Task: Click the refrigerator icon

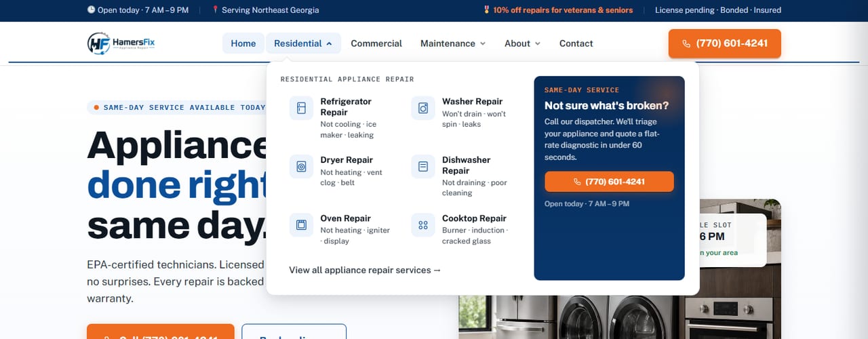Action: 301,108
